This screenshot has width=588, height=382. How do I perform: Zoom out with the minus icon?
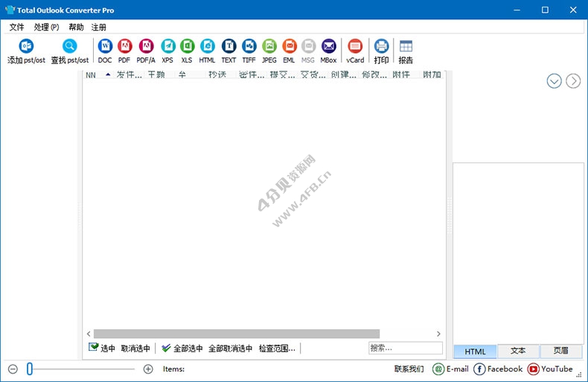pyautogui.click(x=13, y=369)
